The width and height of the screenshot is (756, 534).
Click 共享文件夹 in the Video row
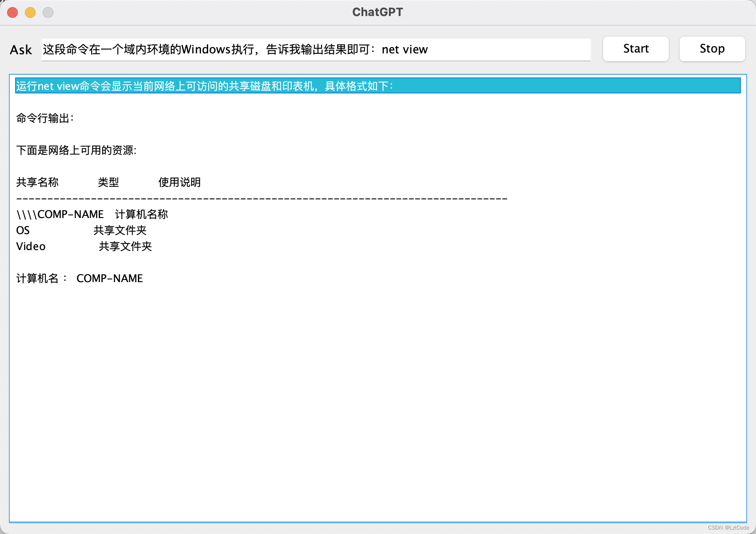point(125,246)
